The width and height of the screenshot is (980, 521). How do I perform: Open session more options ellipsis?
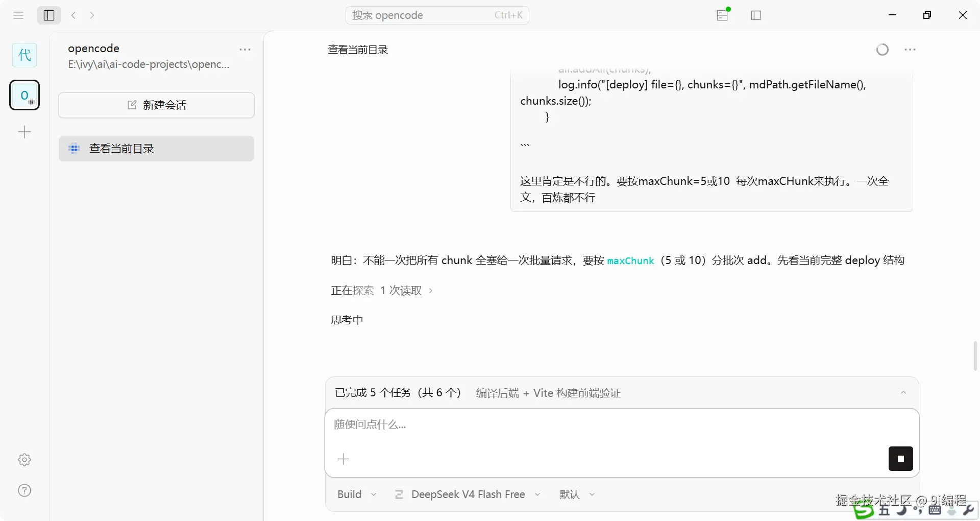910,50
